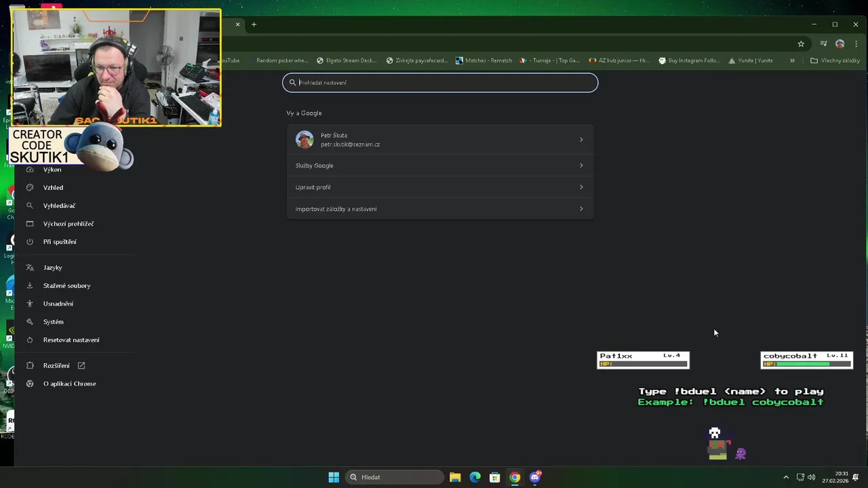This screenshot has height=488, width=868.
Task: Go to Vyhledávač settings
Action: pos(59,205)
